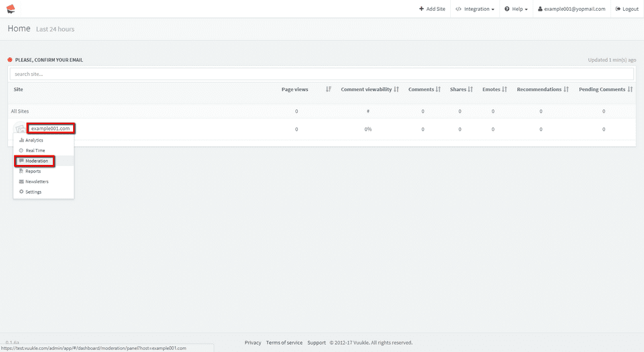Sort the Recommendations column using arrows
644x352 pixels.
point(566,89)
